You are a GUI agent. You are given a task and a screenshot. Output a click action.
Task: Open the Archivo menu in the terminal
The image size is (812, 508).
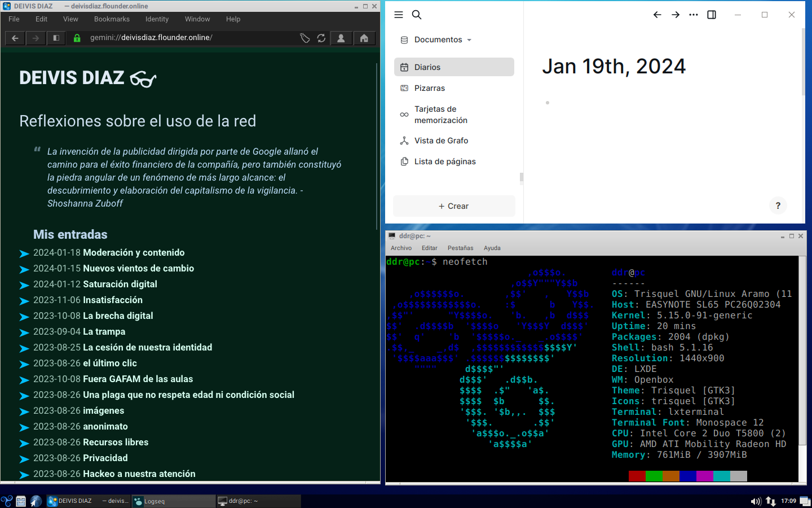401,248
